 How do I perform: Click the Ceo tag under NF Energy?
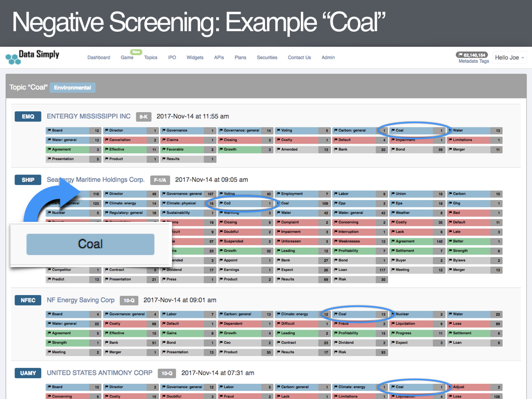[x=246, y=343]
